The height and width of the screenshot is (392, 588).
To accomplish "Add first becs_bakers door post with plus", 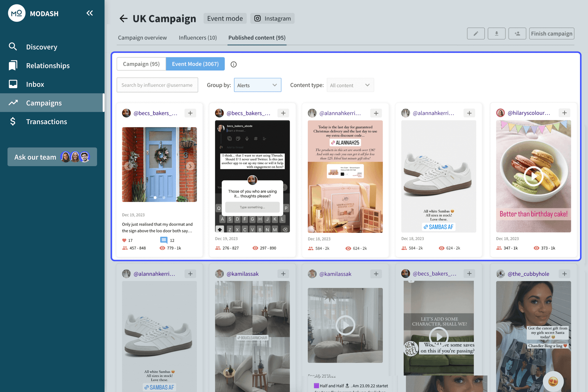I will 190,113.
